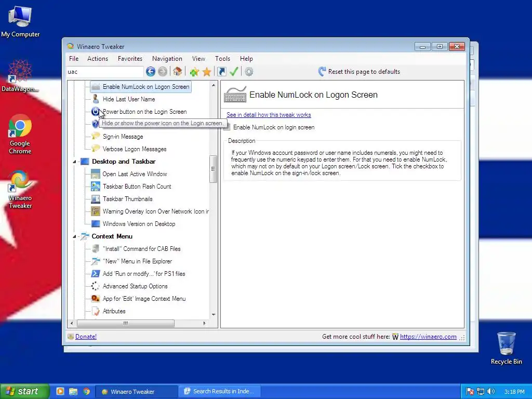This screenshot has height=399, width=532.
Task: Click the security alert flag tray icon
Action: point(470,392)
